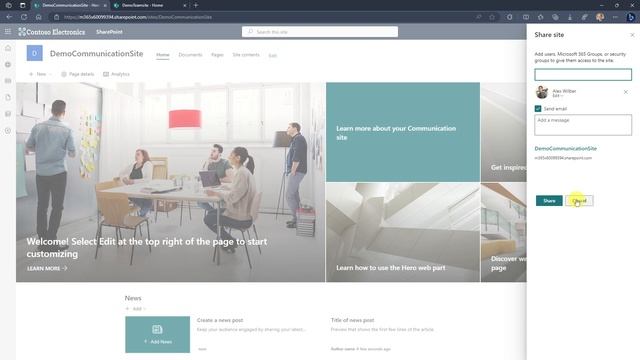Viewport: 640px width, 360px height.
Task: Click the browser tab actions icon
Action: pos(22,5)
